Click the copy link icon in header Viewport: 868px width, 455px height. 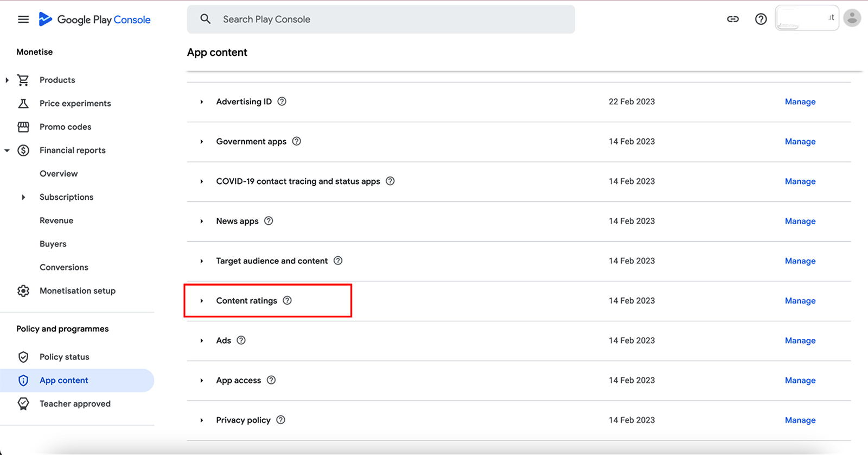click(733, 19)
